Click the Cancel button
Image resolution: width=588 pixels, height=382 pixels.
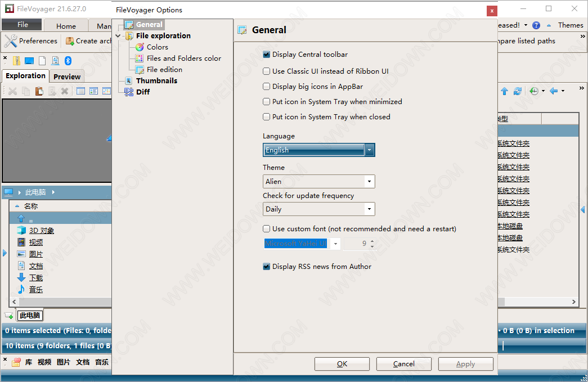pos(404,364)
